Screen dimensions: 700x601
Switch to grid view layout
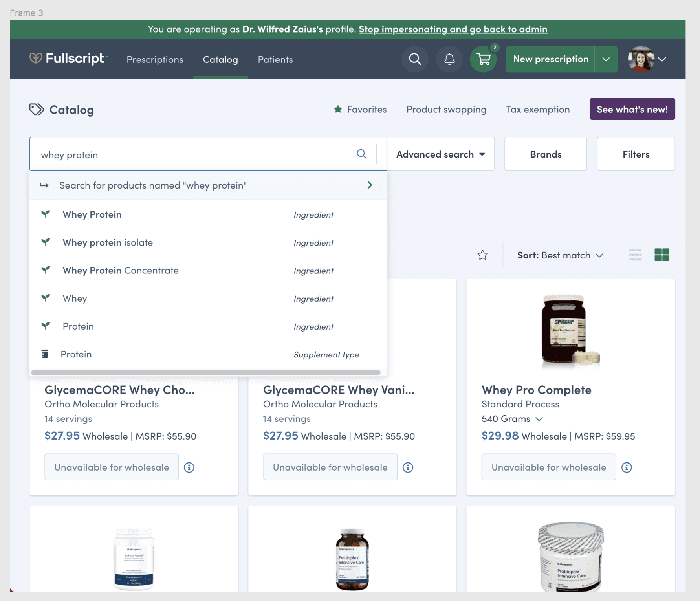662,255
